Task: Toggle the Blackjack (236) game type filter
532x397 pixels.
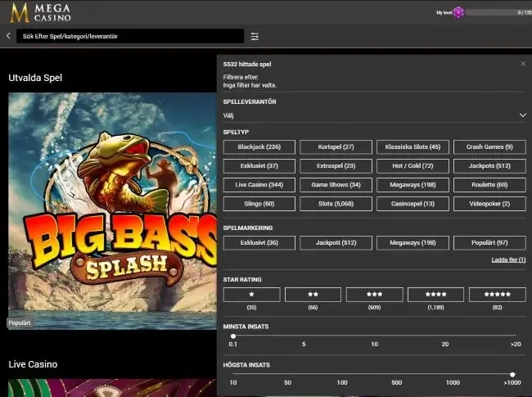Action: pyautogui.click(x=259, y=147)
